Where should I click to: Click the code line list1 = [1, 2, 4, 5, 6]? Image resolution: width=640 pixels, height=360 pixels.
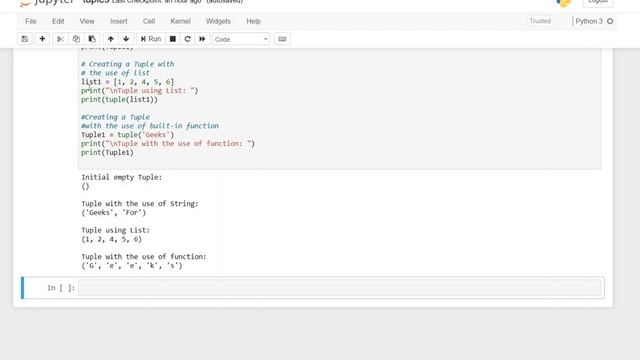[127, 82]
